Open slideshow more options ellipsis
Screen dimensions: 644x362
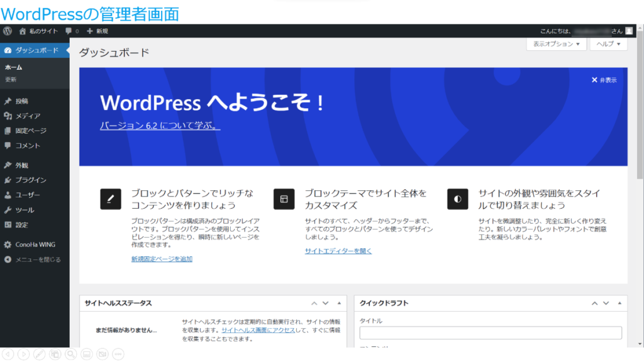point(118,354)
